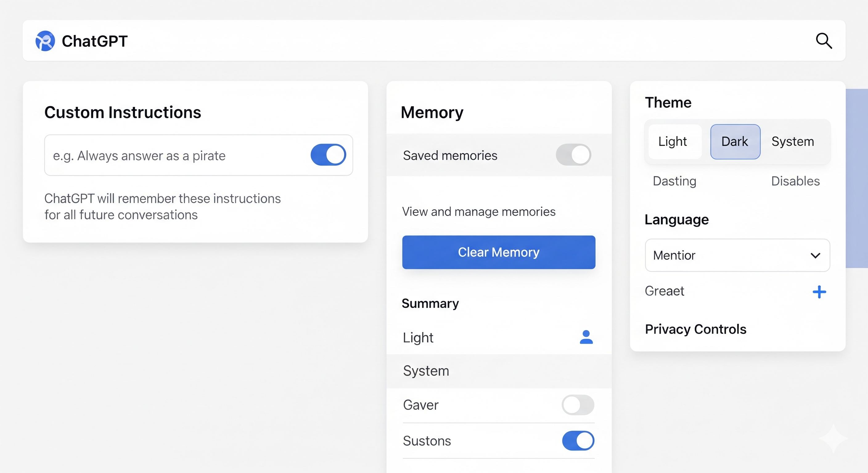
Task: Click the chevron arrow in Language dropdown
Action: (815, 256)
